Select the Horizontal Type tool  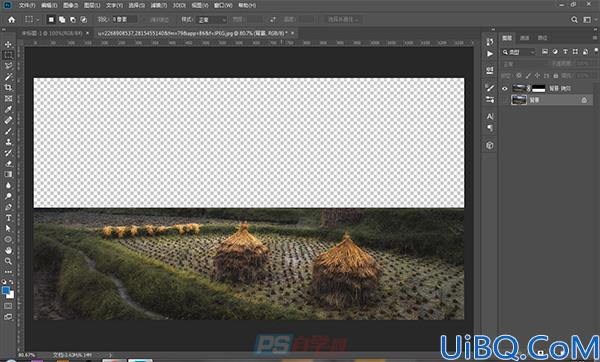tap(8, 218)
